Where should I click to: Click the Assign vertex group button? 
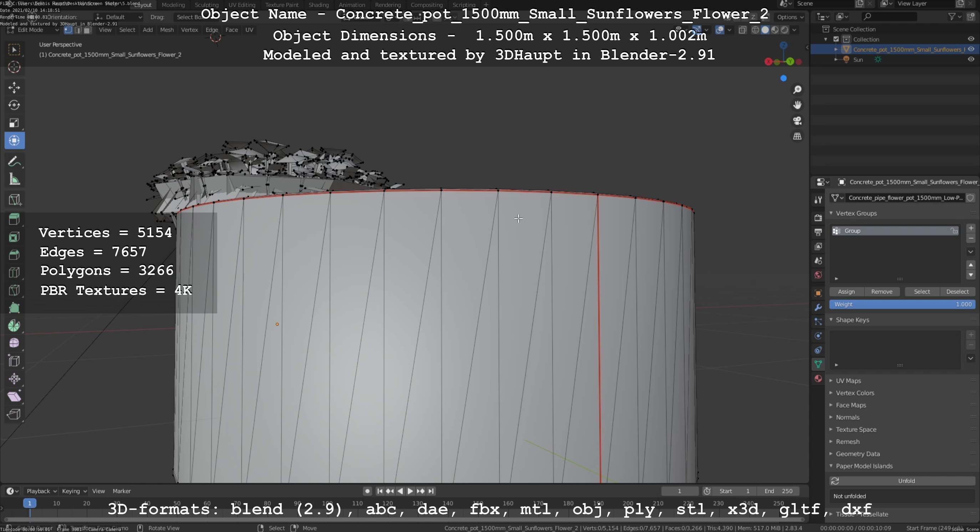click(846, 292)
